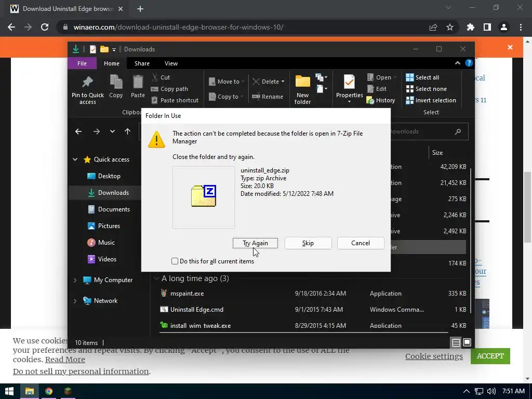Switch to large icons view
Screen dimensions: 532x399
(467, 343)
